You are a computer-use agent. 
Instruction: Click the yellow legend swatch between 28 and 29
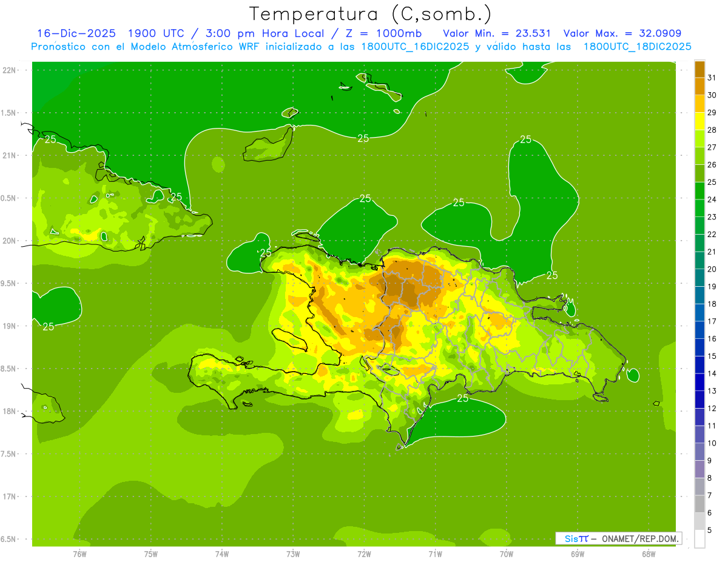699,121
